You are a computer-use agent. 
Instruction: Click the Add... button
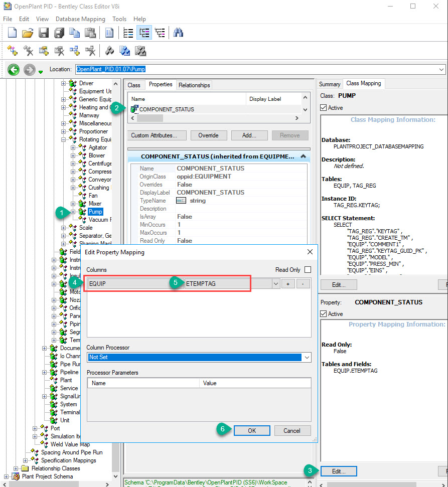[x=249, y=135]
